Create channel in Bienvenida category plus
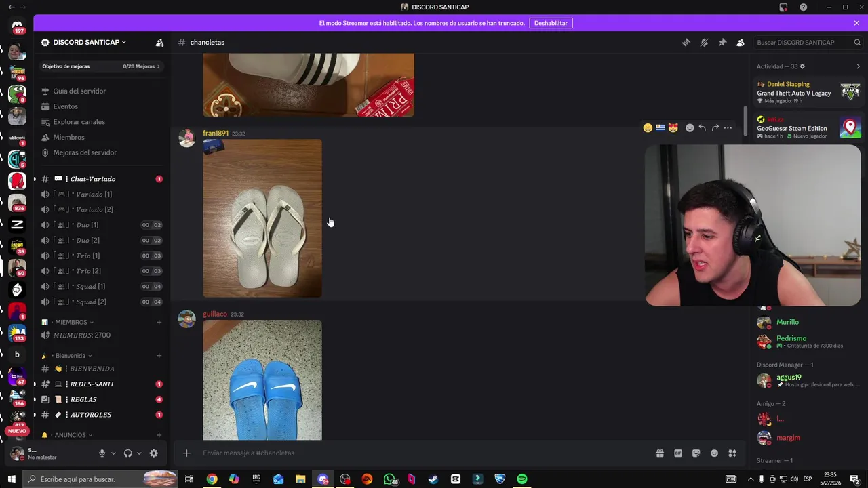Viewport: 868px width, 488px height. click(x=159, y=356)
